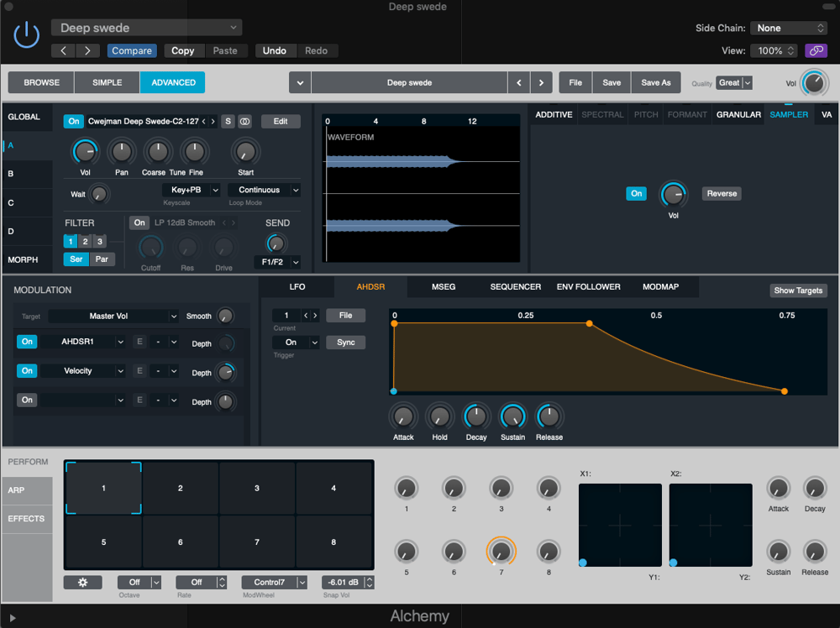The width and height of the screenshot is (840, 628).
Task: Click the Snap Vol -6.01 dB stepper
Action: coord(369,583)
